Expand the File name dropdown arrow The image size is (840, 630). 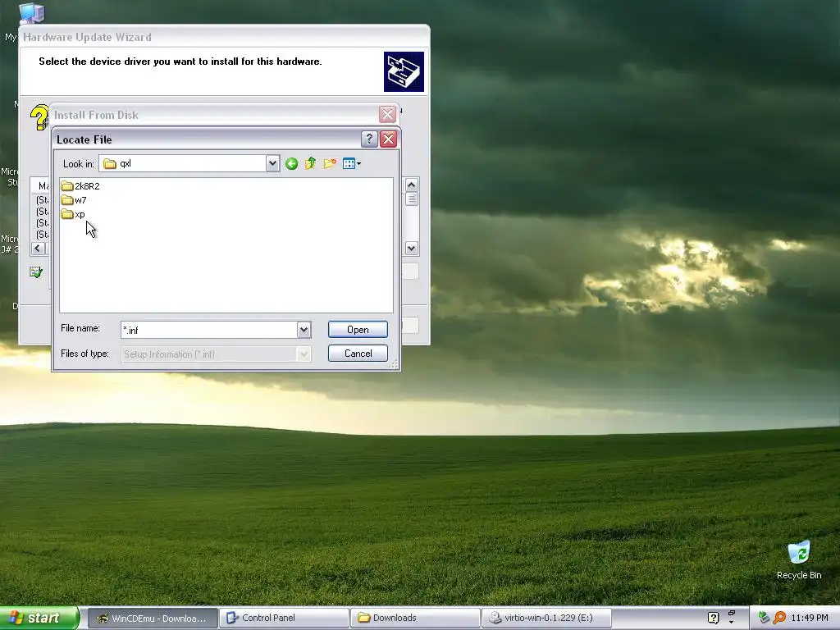pyautogui.click(x=304, y=330)
